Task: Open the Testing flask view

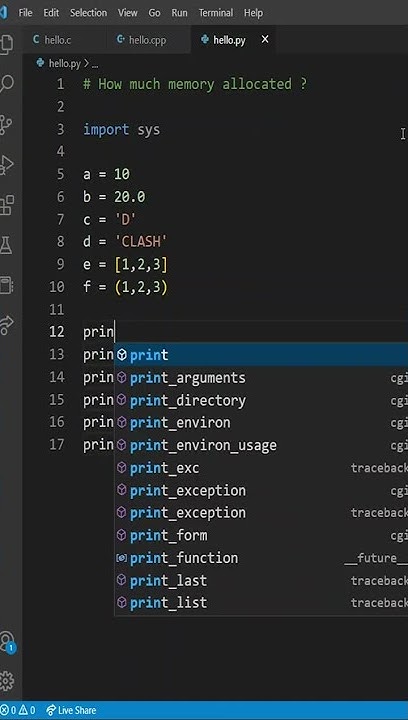Action: (x=6, y=245)
